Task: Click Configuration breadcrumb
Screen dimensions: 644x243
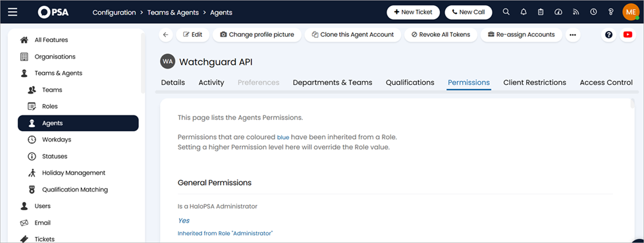Action: (114, 13)
